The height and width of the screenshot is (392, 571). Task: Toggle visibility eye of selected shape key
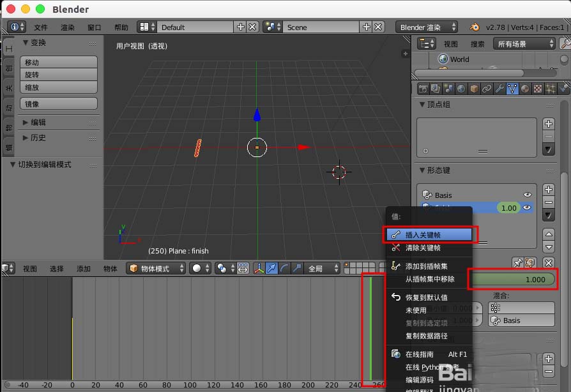[528, 207]
